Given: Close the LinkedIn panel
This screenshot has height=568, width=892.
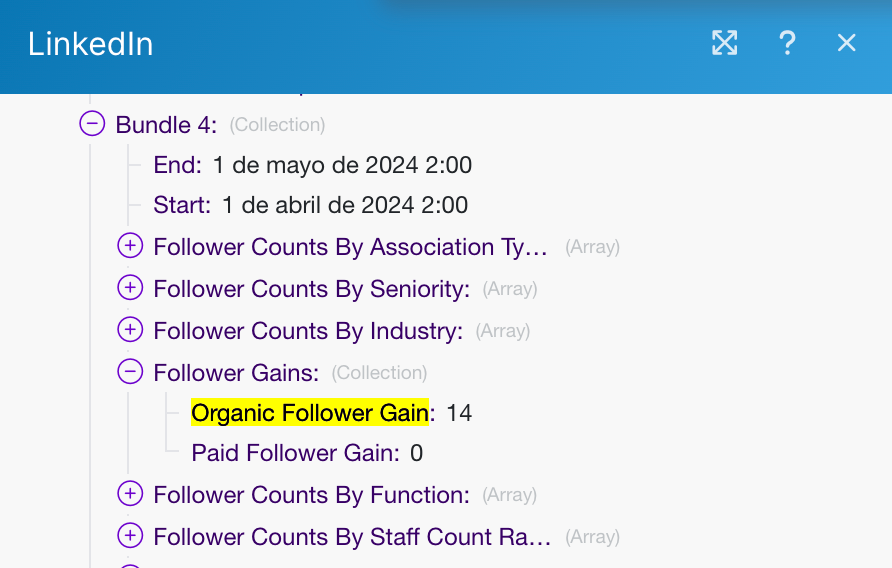Looking at the screenshot, I should click(x=846, y=43).
